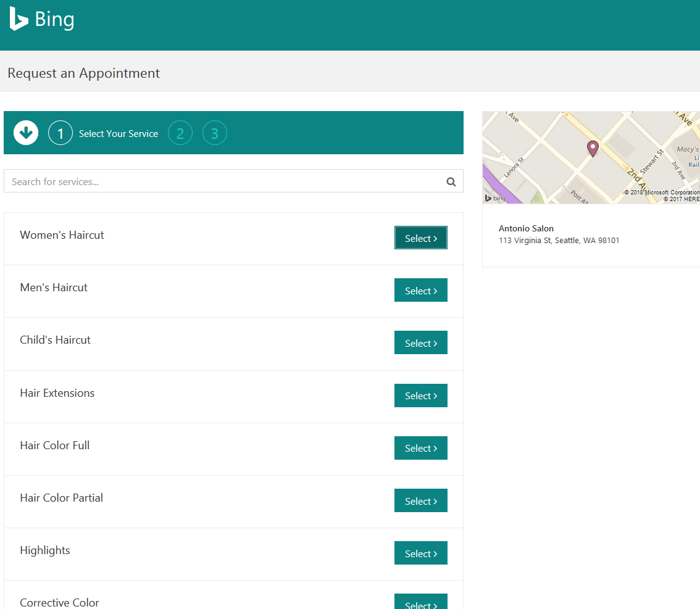
Task: Select the Highlights service
Action: point(420,553)
